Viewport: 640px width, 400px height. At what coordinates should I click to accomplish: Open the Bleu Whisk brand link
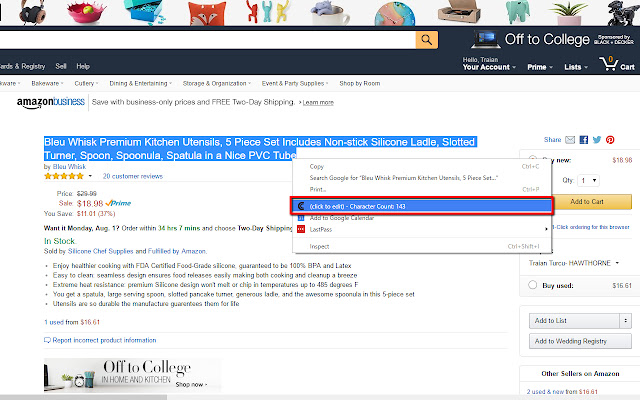coord(69,167)
